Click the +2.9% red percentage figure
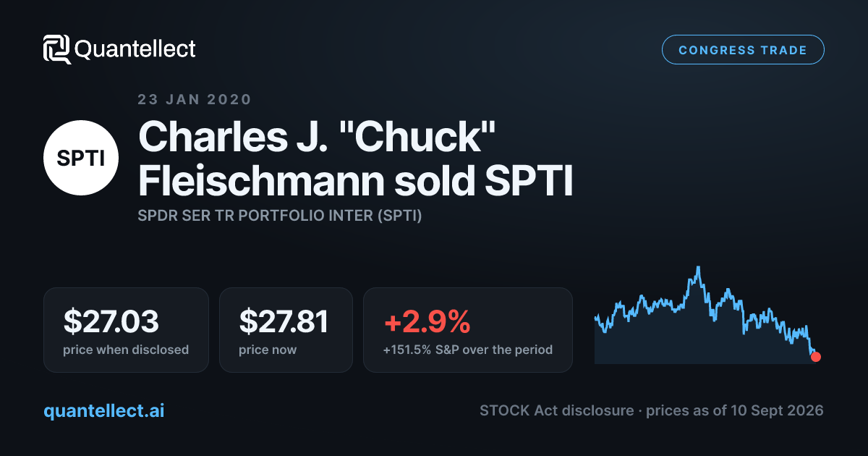868x456 pixels. tap(427, 321)
